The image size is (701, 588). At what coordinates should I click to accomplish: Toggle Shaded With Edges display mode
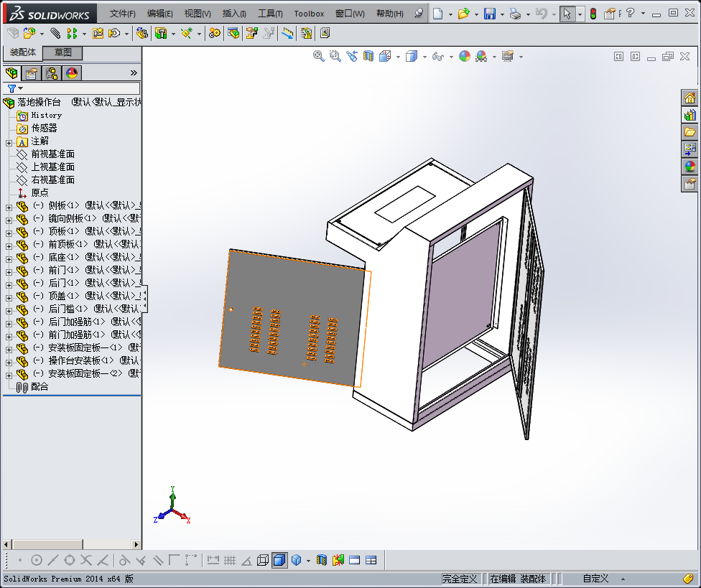coord(279,560)
